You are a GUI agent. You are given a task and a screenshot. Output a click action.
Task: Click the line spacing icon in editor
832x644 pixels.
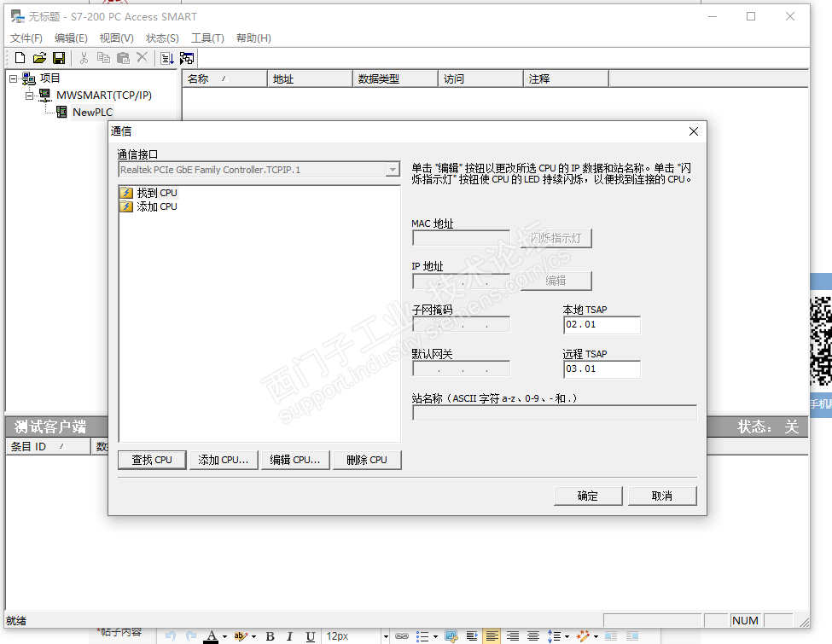554,636
